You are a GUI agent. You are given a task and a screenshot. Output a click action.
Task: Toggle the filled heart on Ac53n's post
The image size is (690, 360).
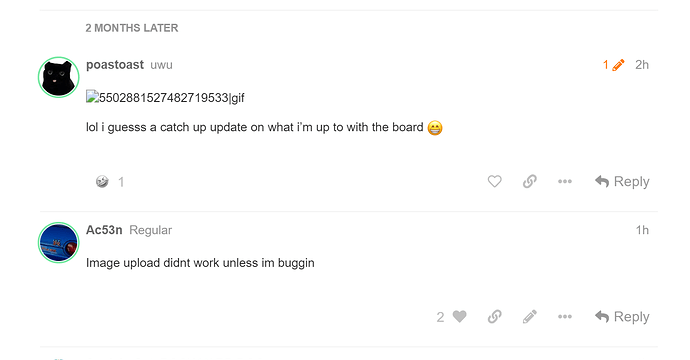coord(459,316)
